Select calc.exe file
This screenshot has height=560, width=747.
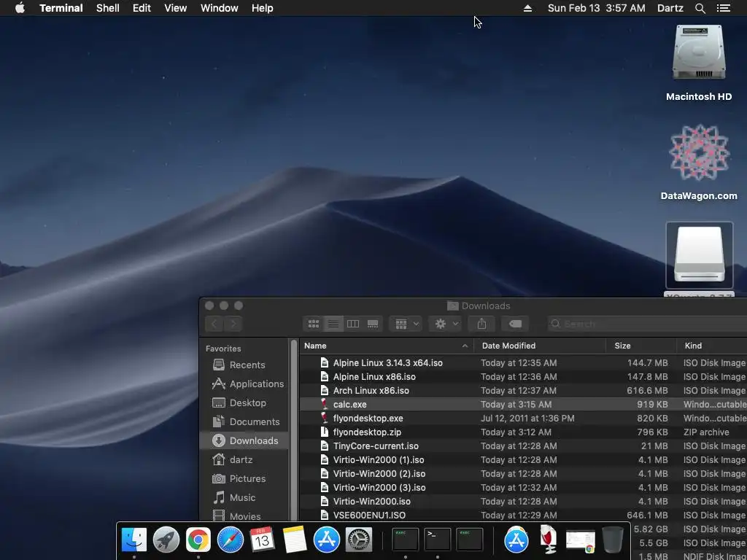tap(523, 404)
